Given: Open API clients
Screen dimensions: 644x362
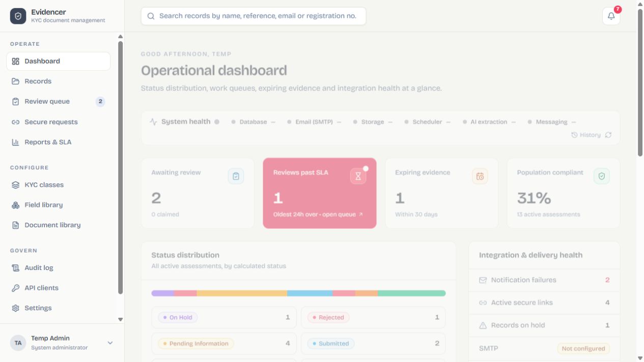Looking at the screenshot, I should point(59,288).
